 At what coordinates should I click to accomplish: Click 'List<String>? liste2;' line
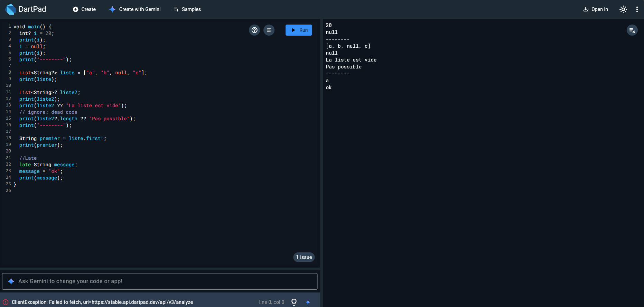(x=50, y=92)
